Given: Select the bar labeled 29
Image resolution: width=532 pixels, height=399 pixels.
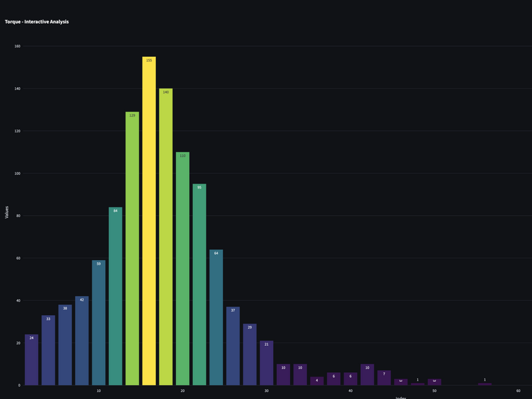Looking at the screenshot, I should coord(249,355).
